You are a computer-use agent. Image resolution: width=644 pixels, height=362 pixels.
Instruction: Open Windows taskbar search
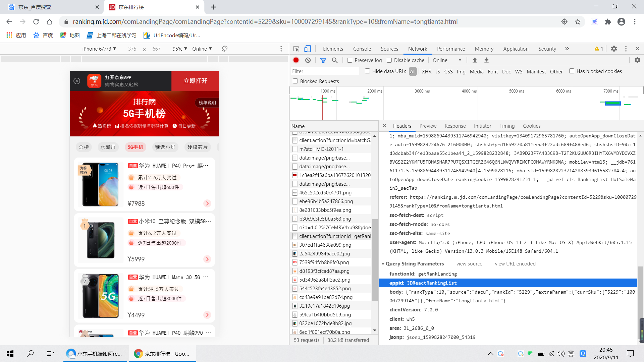coord(30,354)
